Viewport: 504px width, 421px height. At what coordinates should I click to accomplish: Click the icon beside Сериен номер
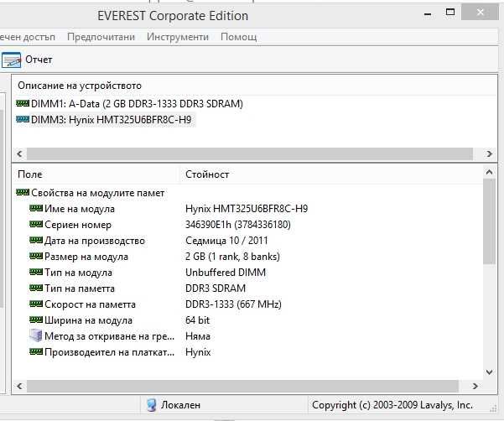[36, 224]
